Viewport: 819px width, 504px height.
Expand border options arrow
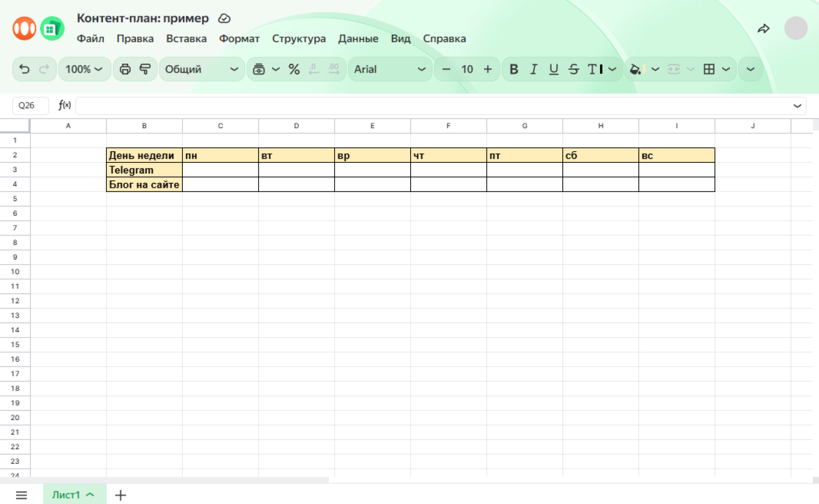click(x=726, y=69)
